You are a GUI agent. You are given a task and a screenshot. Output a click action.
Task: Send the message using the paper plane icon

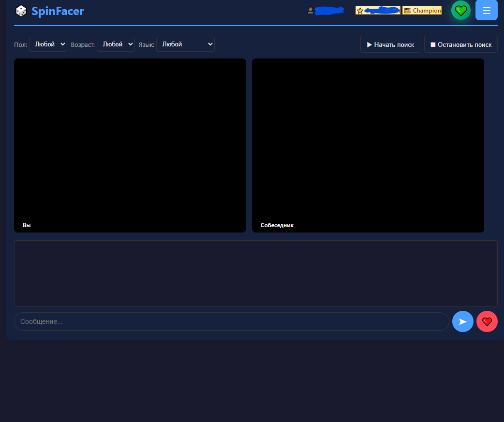(463, 321)
